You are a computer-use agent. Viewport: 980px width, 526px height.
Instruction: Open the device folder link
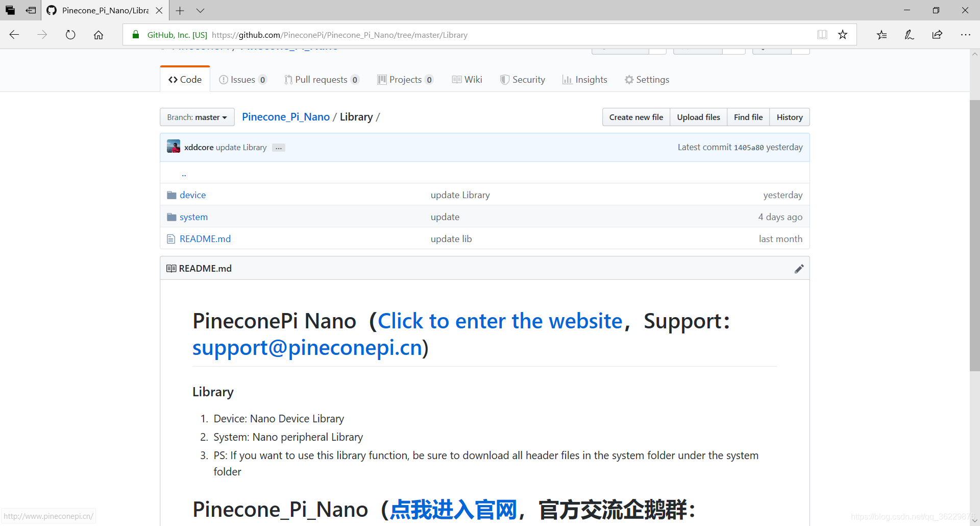click(192, 195)
